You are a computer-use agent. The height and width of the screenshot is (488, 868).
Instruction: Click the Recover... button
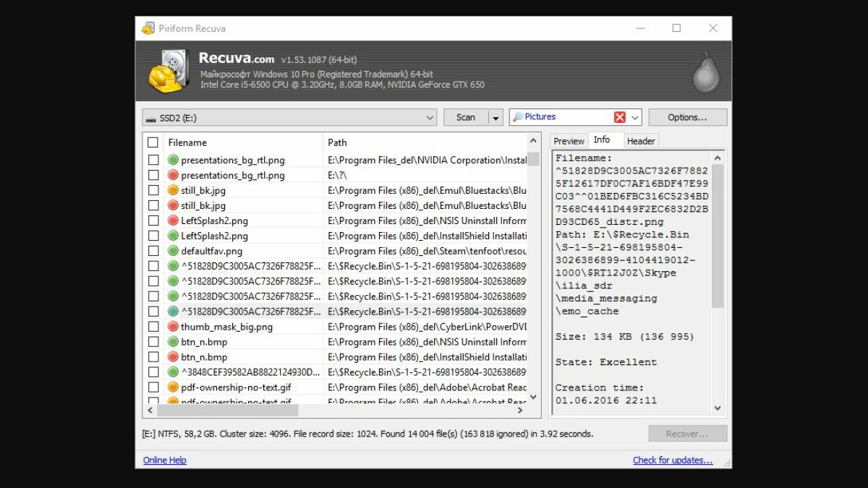point(687,434)
